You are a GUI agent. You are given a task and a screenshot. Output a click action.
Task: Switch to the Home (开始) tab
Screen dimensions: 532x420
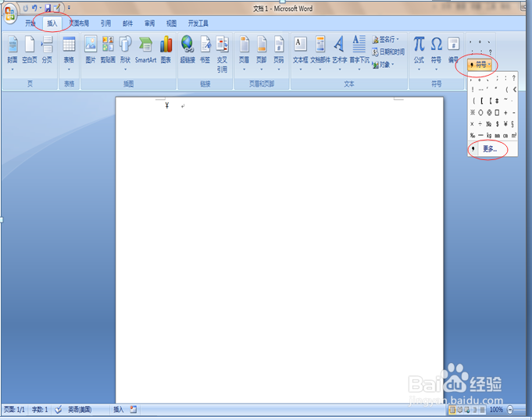coord(30,23)
